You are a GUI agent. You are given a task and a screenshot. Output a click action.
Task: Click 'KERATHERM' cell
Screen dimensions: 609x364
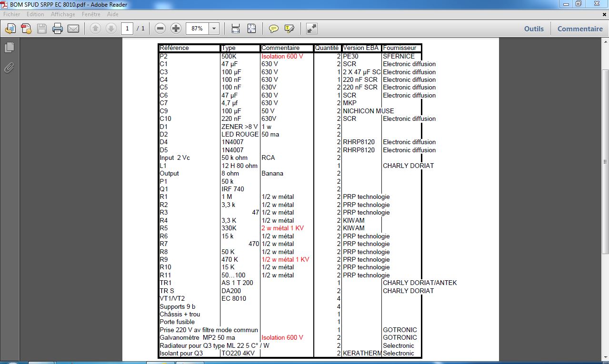tap(362, 353)
